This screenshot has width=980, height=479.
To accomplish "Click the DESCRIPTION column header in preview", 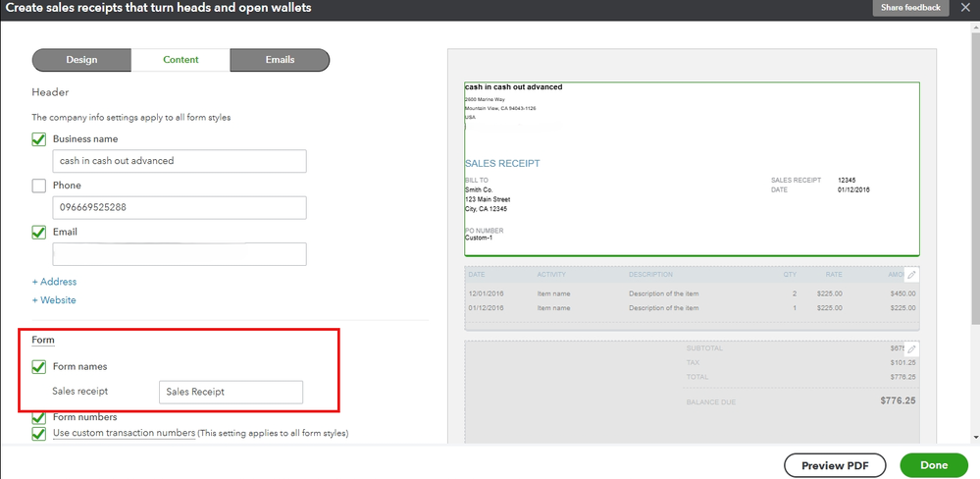I will [650, 275].
